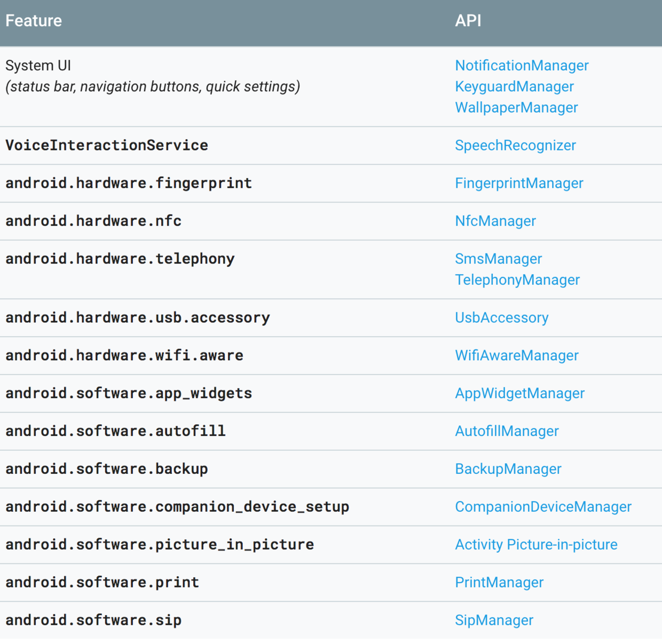Viewport: 662px width, 644px height.
Task: Click the Feature column header
Action: 34,21
